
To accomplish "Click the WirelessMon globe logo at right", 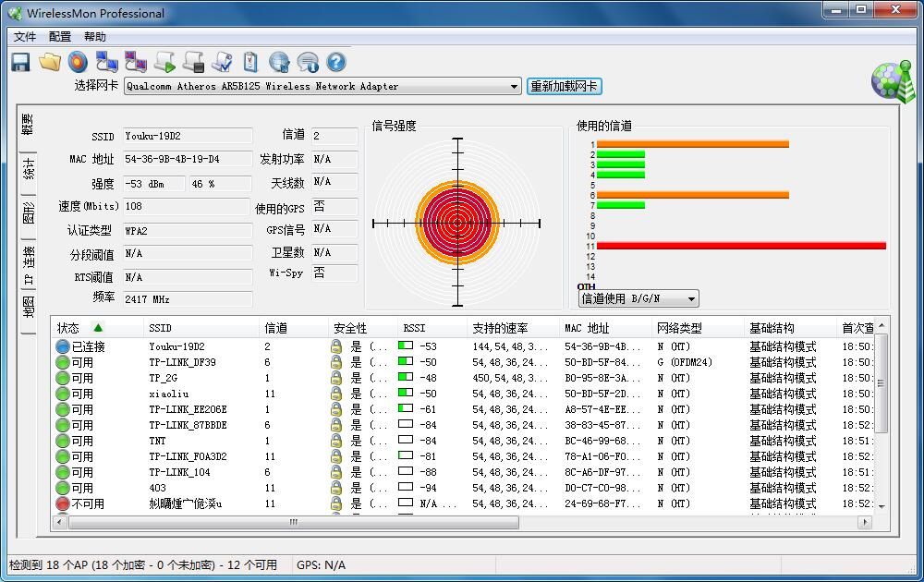I will coord(894,81).
